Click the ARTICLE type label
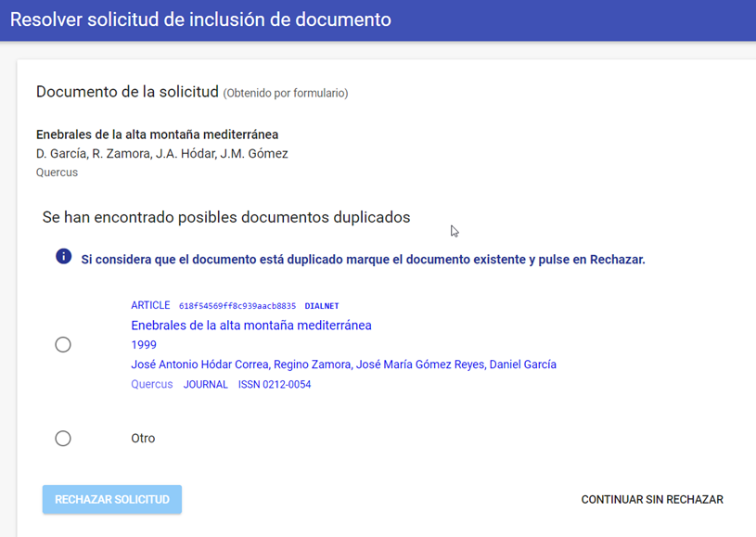 pyautogui.click(x=150, y=305)
